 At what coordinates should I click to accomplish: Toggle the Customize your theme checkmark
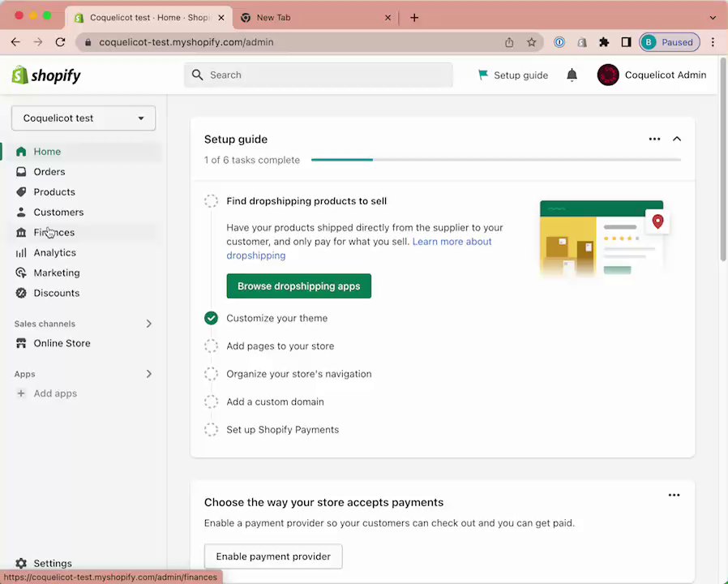[x=212, y=318]
